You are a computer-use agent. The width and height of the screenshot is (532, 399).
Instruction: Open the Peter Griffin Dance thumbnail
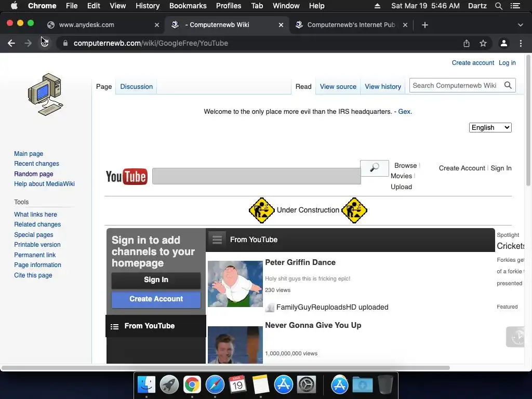[235, 284]
